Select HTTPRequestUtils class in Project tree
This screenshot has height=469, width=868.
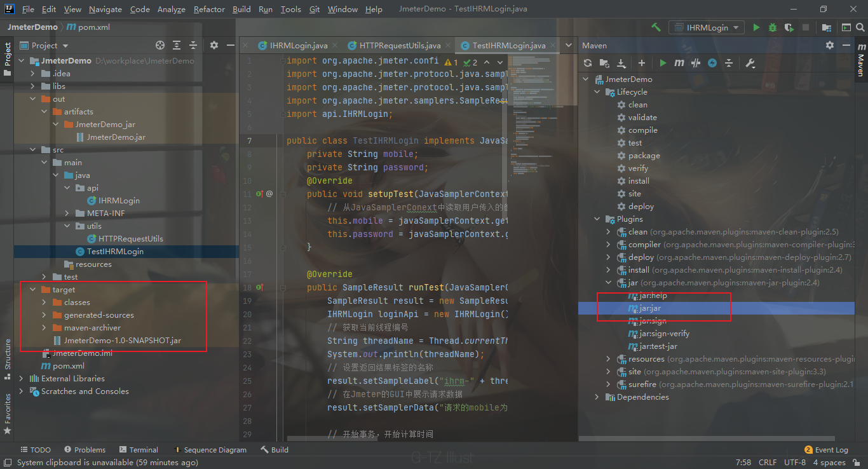130,239
